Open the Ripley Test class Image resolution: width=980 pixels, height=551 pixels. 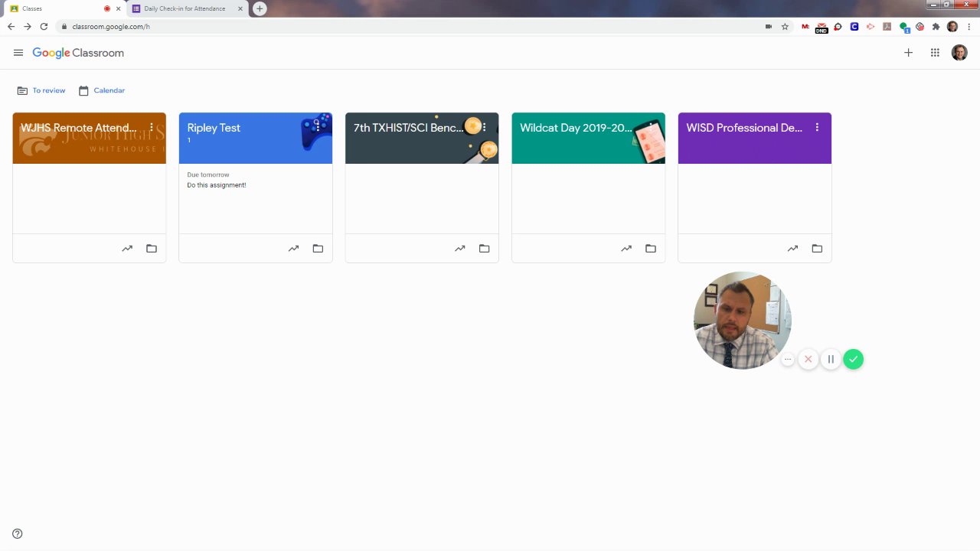214,128
